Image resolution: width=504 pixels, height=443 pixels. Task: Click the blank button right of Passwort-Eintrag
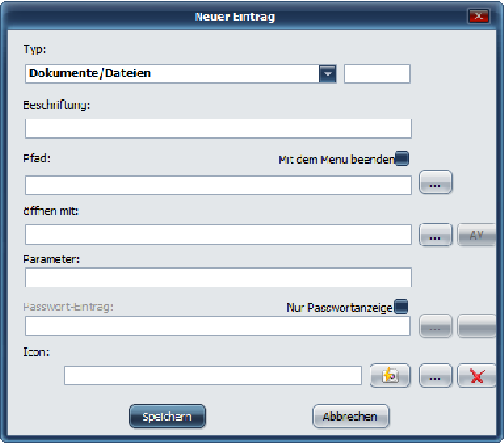[477, 326]
